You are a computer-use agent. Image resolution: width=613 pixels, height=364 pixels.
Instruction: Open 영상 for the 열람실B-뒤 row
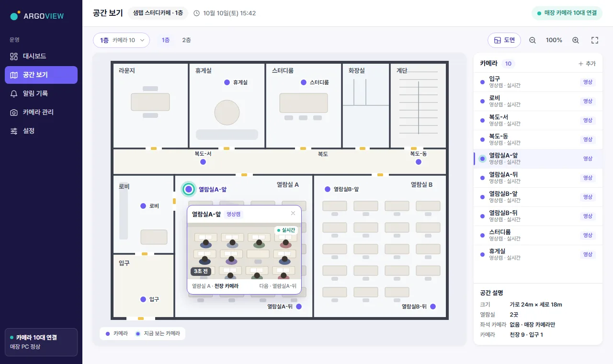[x=588, y=216]
